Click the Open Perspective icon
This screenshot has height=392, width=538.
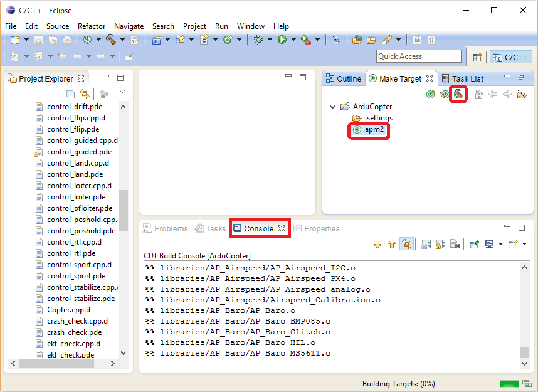click(x=477, y=57)
